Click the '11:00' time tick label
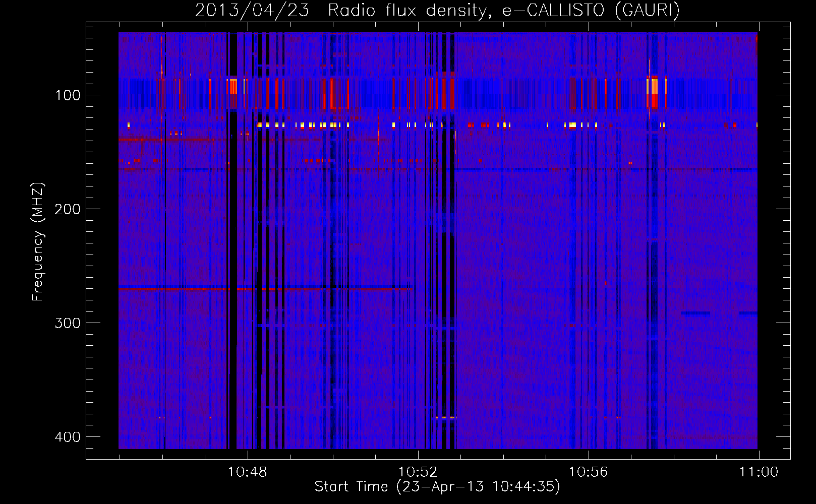816x504 pixels. [x=759, y=472]
